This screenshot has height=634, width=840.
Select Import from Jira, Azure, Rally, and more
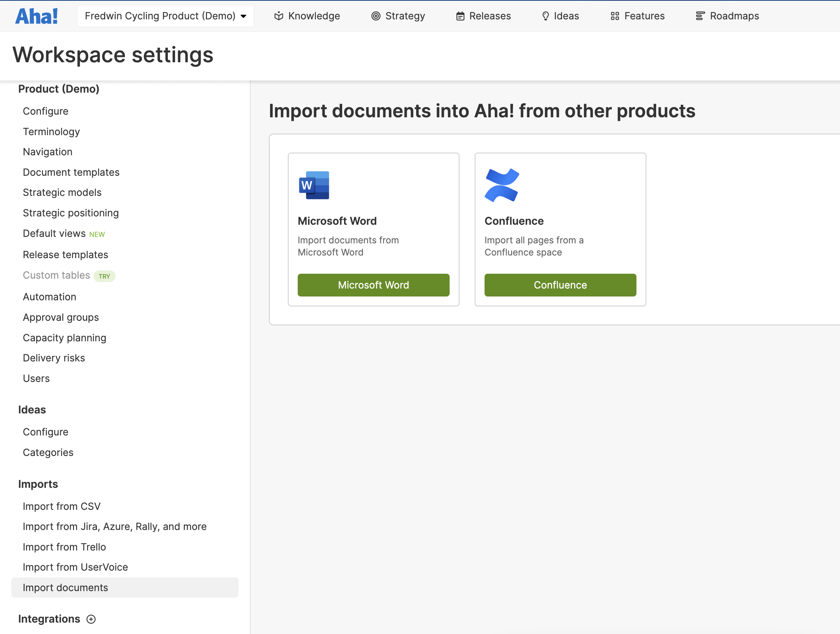coord(115,527)
